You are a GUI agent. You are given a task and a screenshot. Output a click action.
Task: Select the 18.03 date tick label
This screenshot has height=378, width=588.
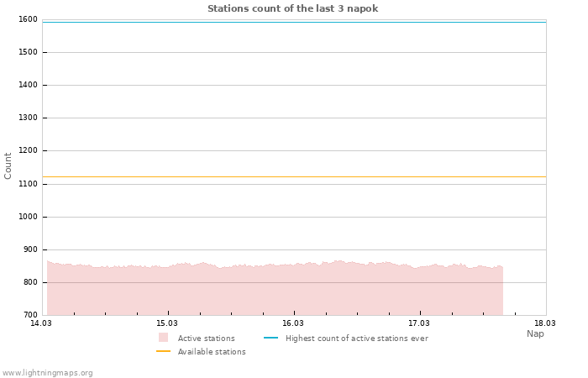[x=544, y=323]
